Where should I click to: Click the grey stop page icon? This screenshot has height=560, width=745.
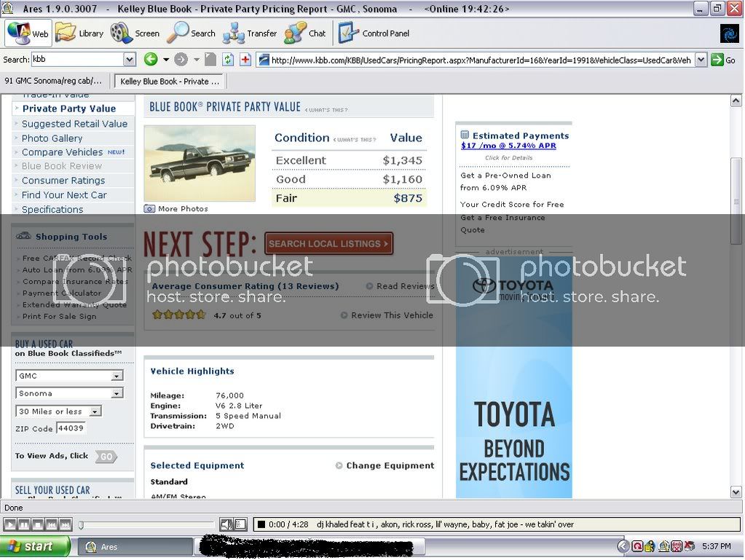pyautogui.click(x=210, y=60)
